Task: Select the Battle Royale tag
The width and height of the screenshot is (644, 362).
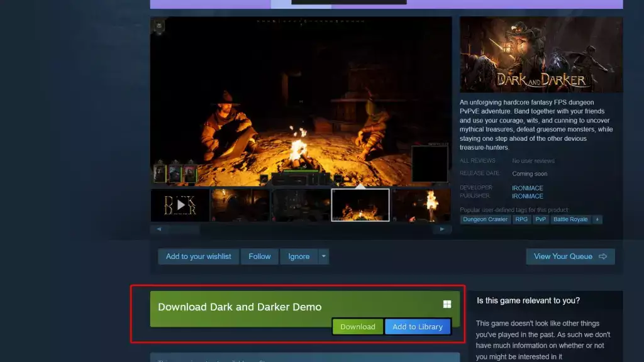Action: [570, 219]
